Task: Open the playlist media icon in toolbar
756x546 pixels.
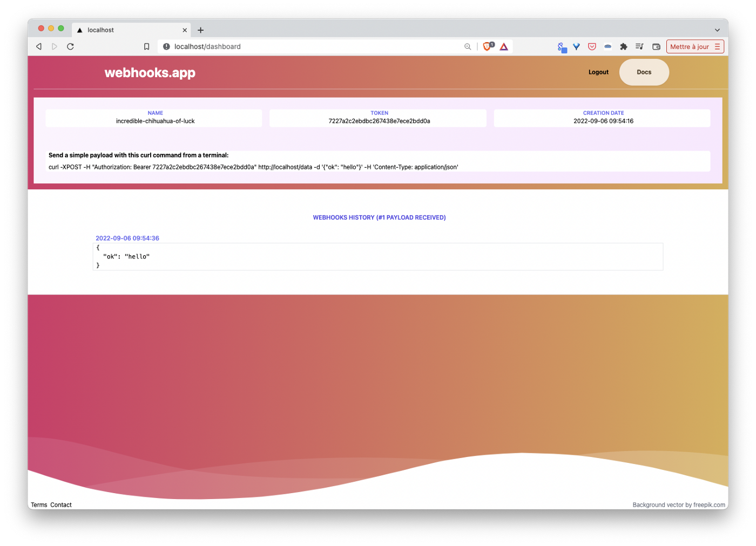Action: (639, 47)
